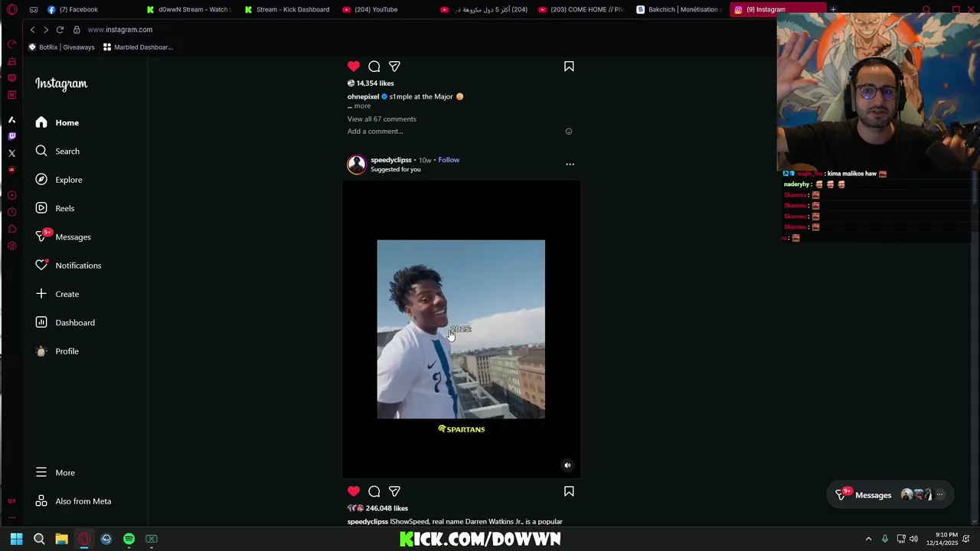This screenshot has width=980, height=551.
Task: Open the Explore compass icon in sidebar
Action: click(41, 180)
